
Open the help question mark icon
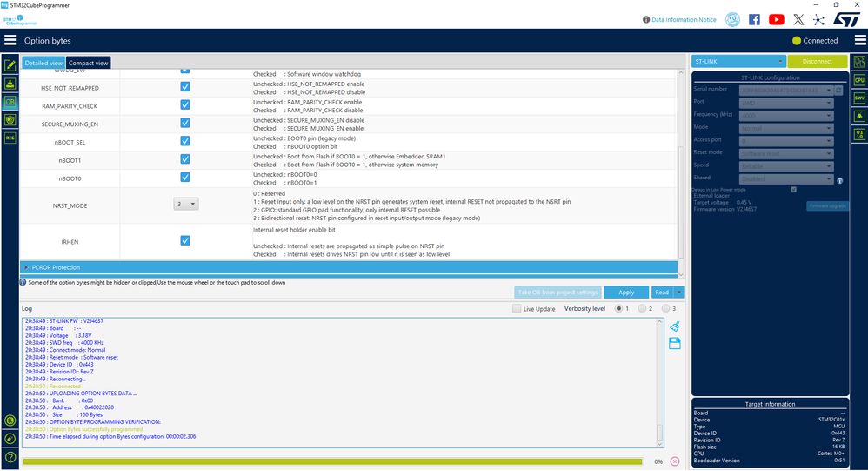click(x=10, y=458)
